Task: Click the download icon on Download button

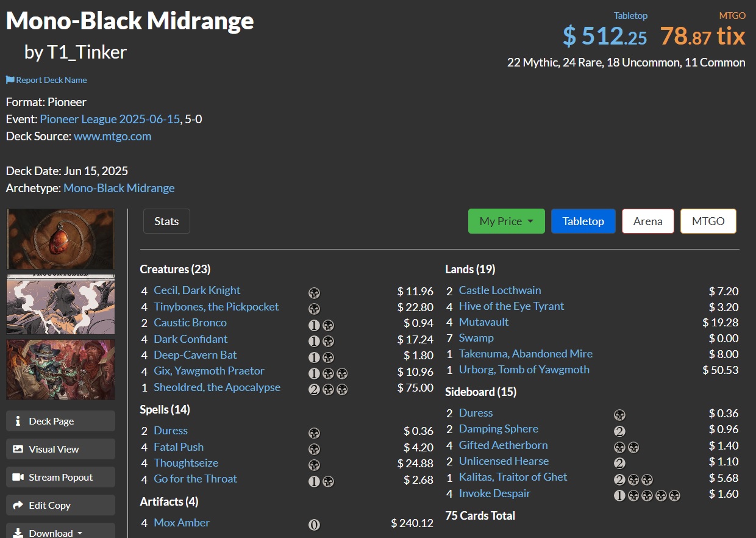Action: pyautogui.click(x=18, y=533)
